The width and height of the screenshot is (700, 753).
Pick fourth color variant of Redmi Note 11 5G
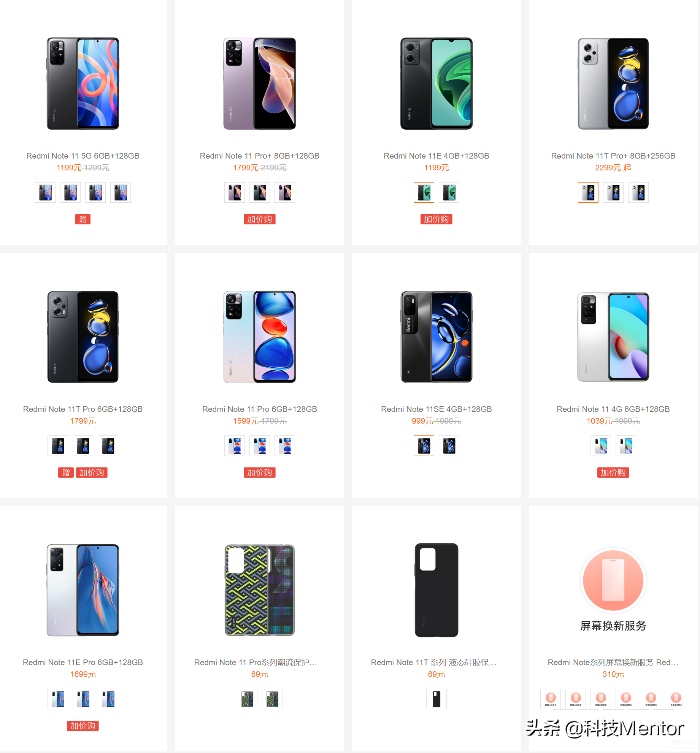[121, 192]
